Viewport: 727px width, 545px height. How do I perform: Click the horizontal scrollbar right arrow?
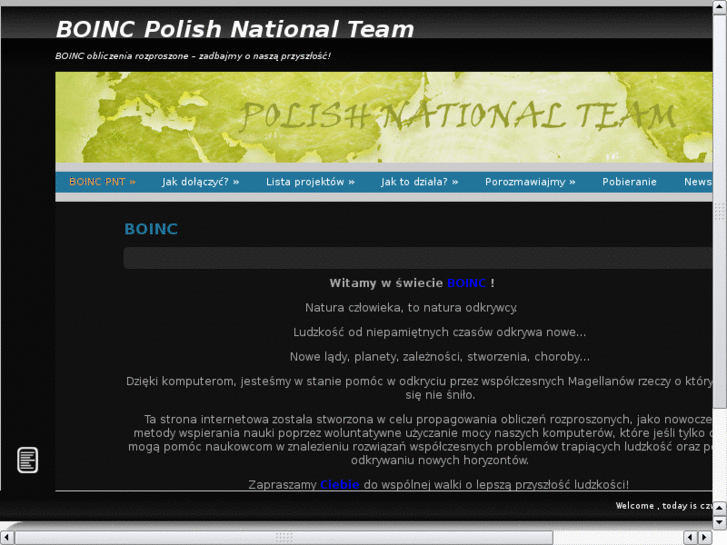tap(705, 538)
